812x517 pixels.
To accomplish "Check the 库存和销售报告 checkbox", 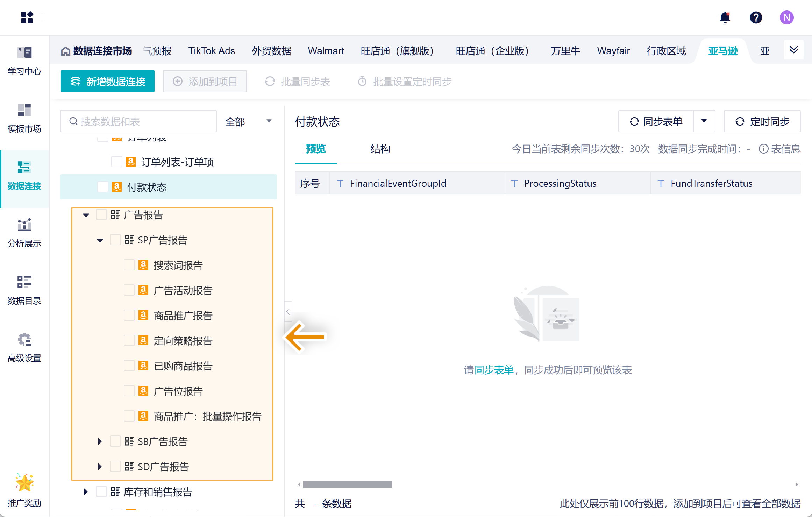I will coord(101,491).
